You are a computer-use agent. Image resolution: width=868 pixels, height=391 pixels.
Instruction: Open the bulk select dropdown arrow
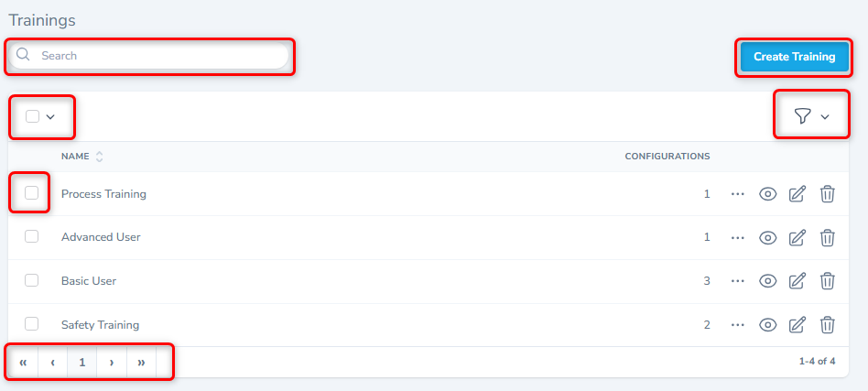[x=50, y=116]
